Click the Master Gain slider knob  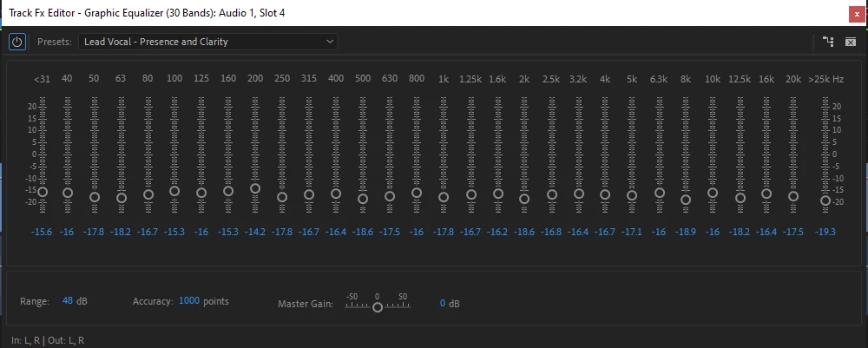[x=378, y=307]
